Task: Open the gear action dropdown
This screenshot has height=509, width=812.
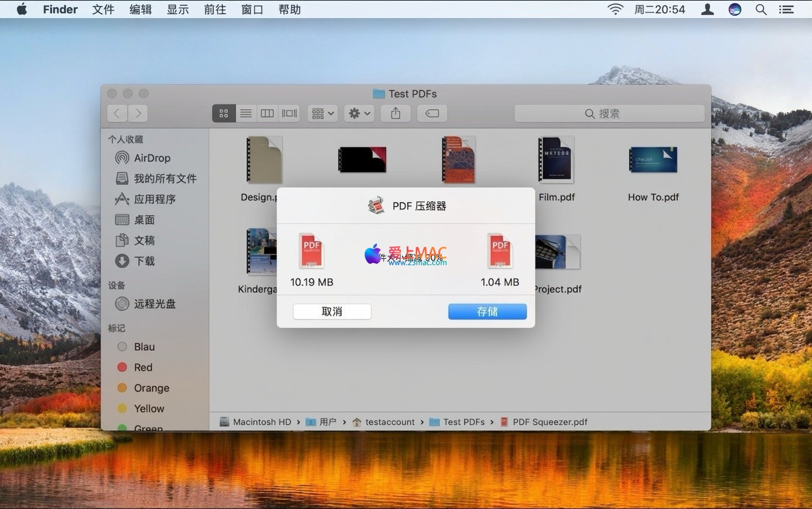Action: 359,114
